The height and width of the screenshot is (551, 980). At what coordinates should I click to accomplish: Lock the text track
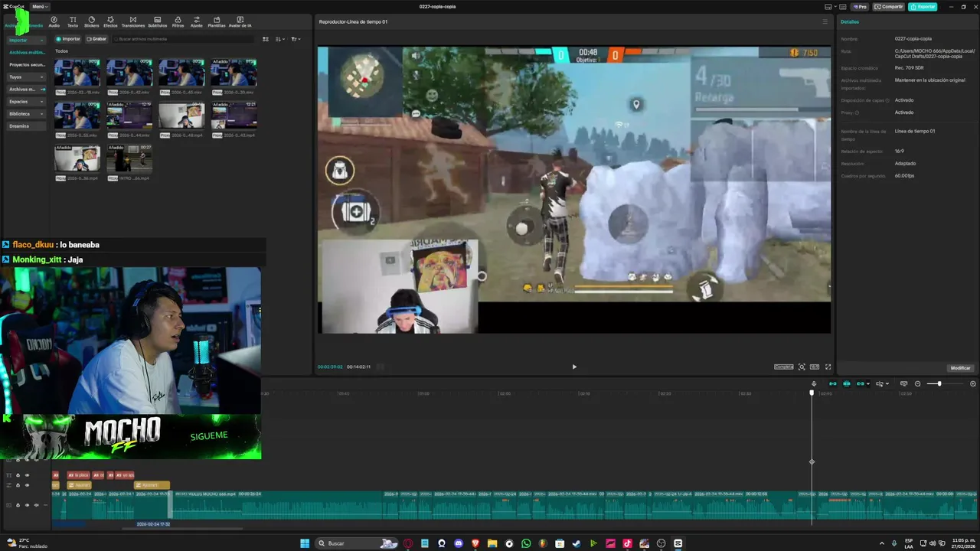pos(18,475)
